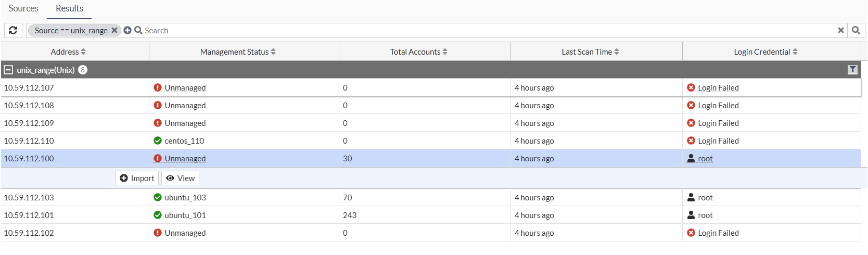Click red X icon of 10.59.112.110 login
The width and height of the screenshot is (868, 255).
tap(691, 141)
